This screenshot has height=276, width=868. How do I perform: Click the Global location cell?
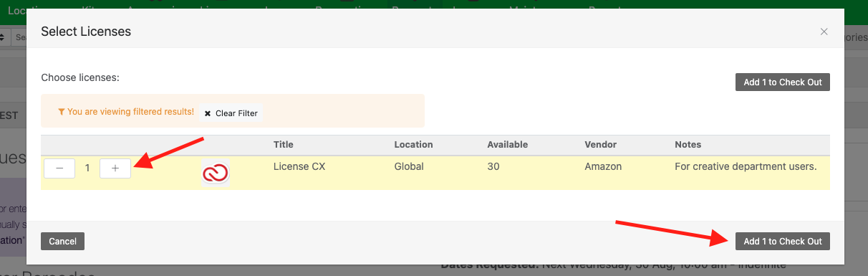409,166
